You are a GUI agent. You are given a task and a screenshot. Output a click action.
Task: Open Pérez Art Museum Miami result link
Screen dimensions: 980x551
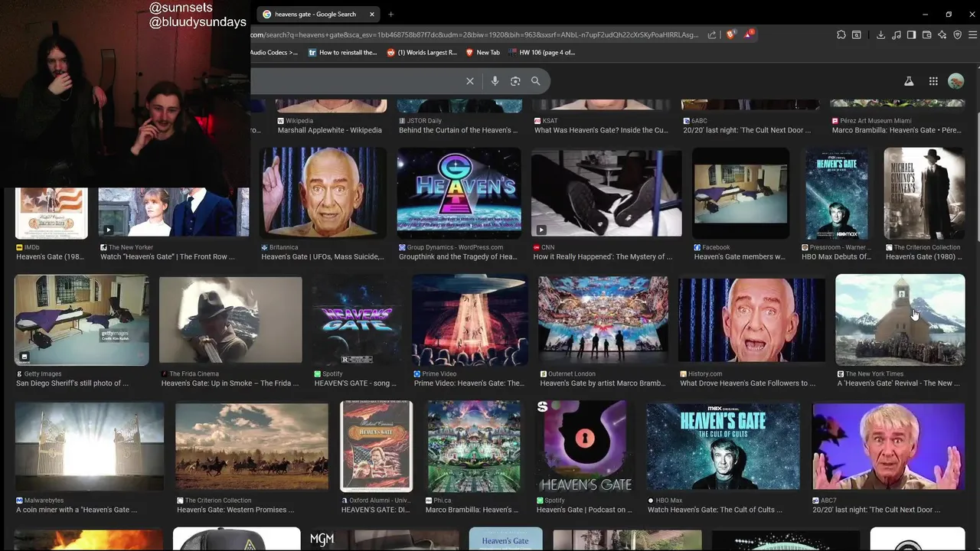point(897,130)
